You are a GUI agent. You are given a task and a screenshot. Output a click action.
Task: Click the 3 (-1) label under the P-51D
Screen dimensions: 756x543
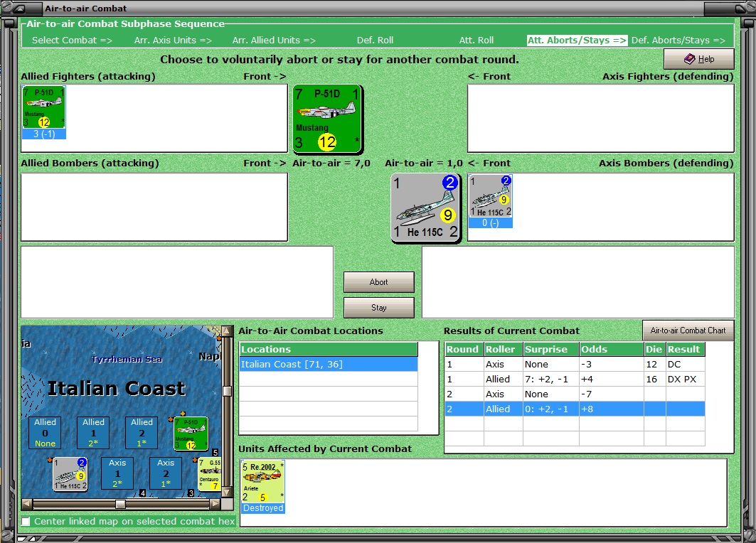pos(44,134)
